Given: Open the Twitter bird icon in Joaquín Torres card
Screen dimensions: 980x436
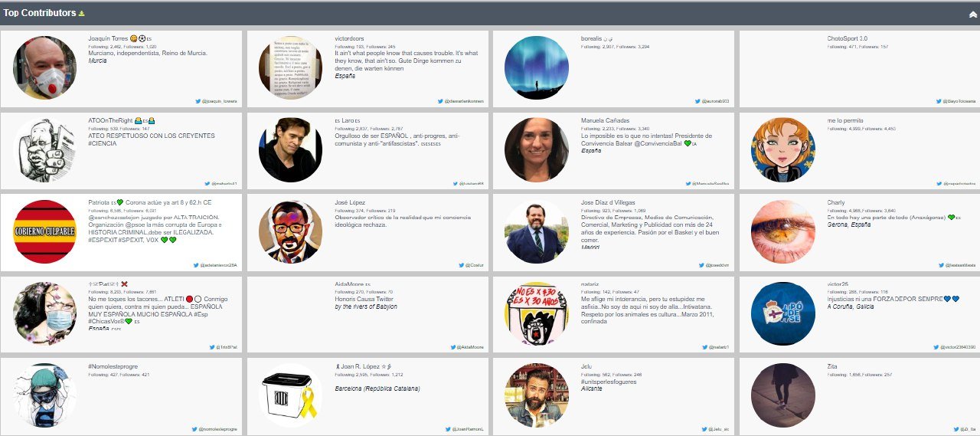Looking at the screenshot, I should [x=198, y=101].
